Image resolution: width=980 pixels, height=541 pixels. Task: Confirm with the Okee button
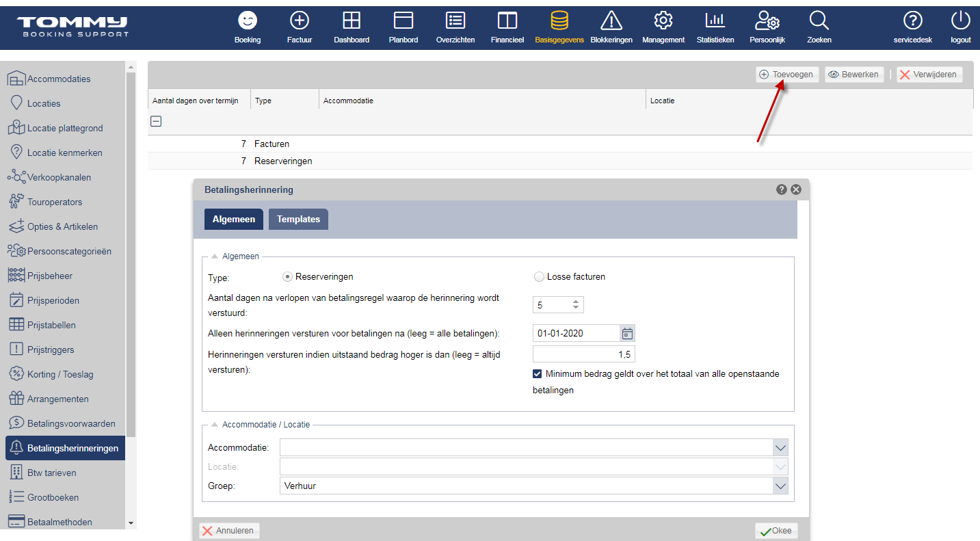(x=776, y=531)
